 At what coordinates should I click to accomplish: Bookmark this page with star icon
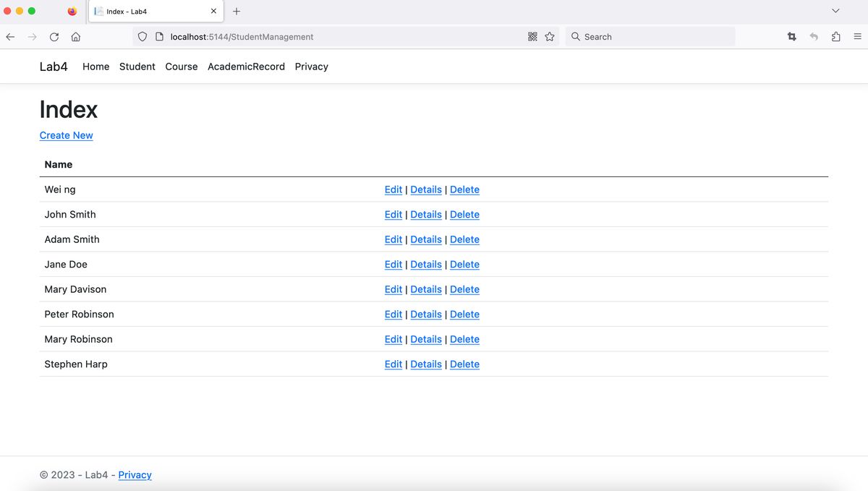coord(550,37)
